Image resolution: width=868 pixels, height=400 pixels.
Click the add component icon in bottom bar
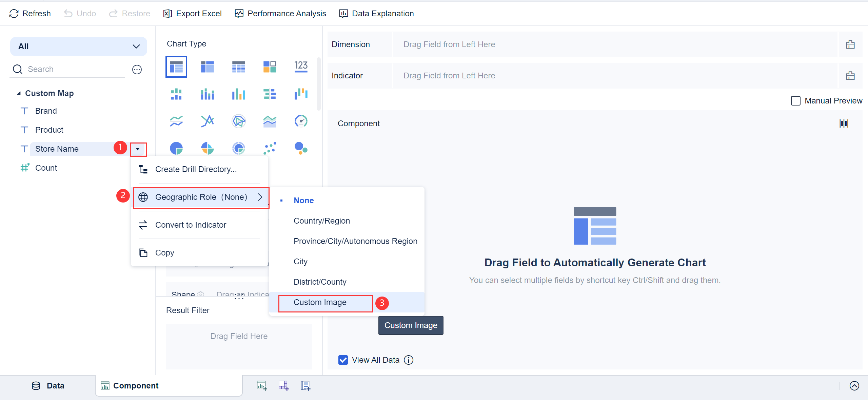tap(262, 385)
